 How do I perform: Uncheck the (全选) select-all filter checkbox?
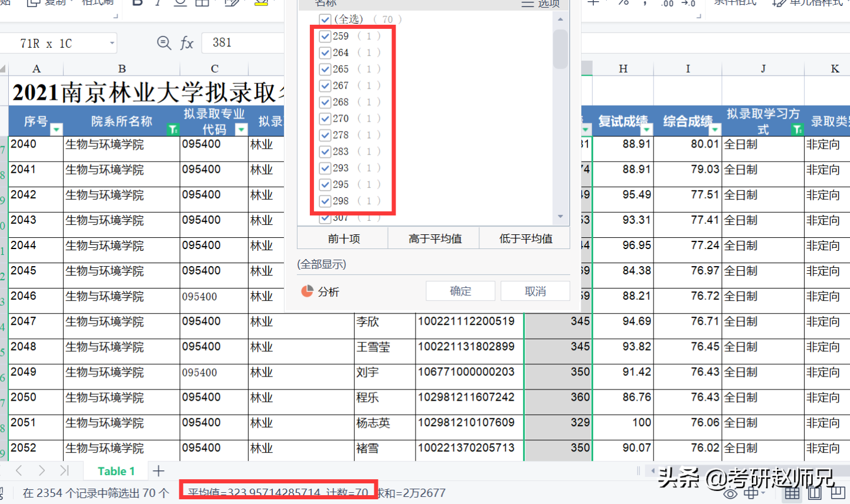click(325, 19)
